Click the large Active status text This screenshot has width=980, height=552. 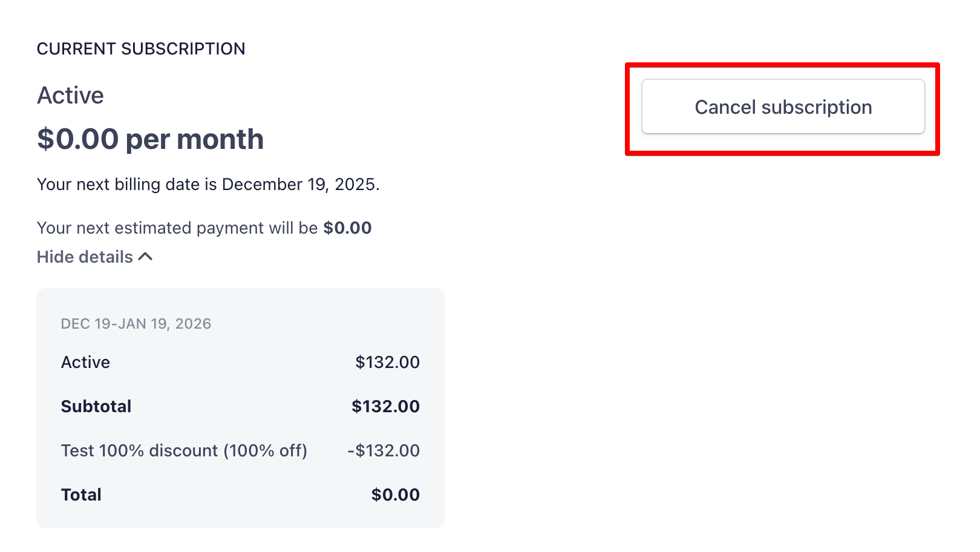[x=70, y=96]
